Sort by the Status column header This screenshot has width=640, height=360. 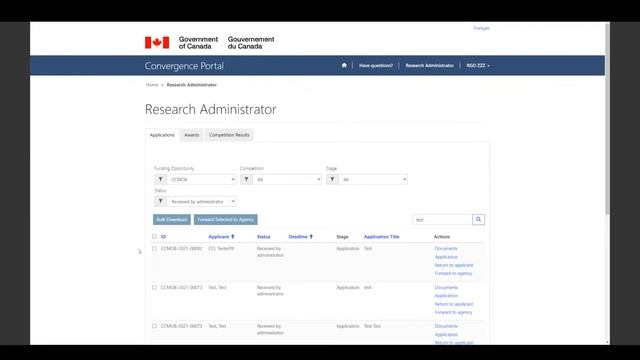click(263, 237)
